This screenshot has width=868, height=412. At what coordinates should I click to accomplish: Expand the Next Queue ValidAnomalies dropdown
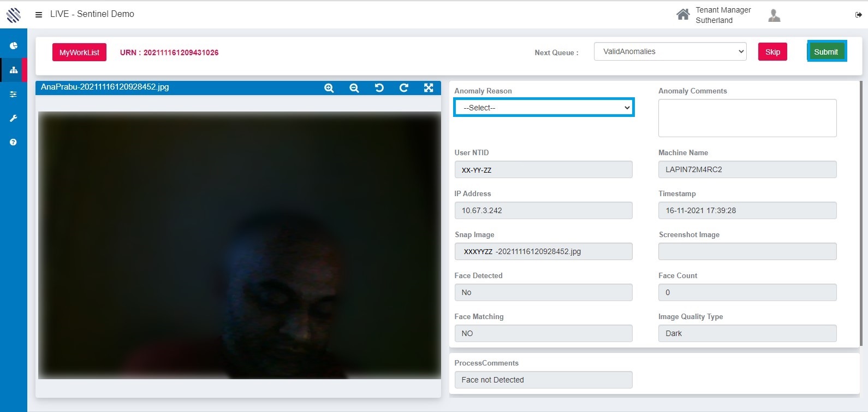coord(670,52)
